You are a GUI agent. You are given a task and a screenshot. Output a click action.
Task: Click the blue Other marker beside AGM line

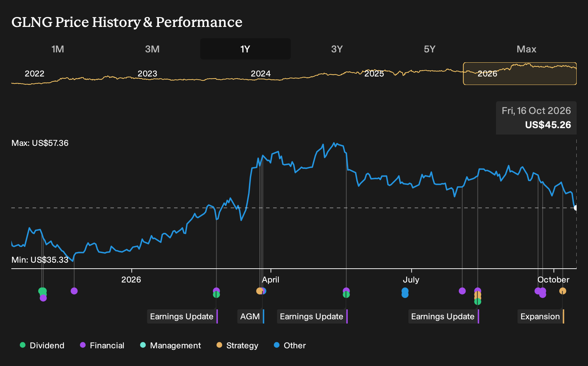pyautogui.click(x=264, y=291)
